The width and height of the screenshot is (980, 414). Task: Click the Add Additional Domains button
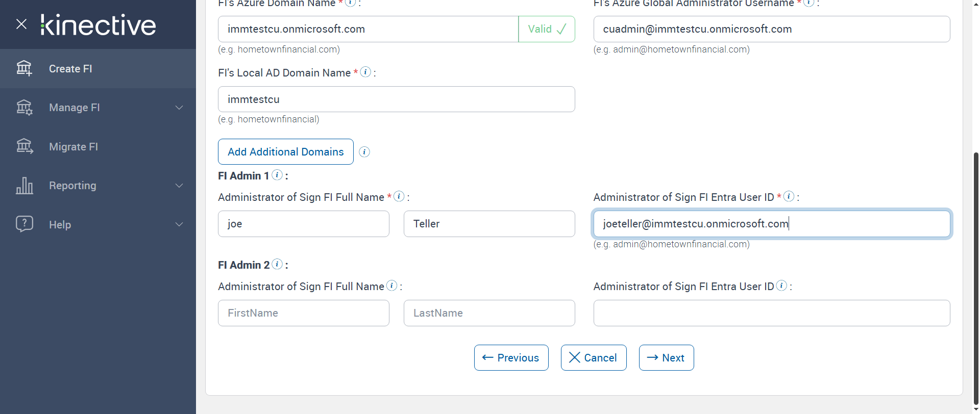(x=285, y=152)
